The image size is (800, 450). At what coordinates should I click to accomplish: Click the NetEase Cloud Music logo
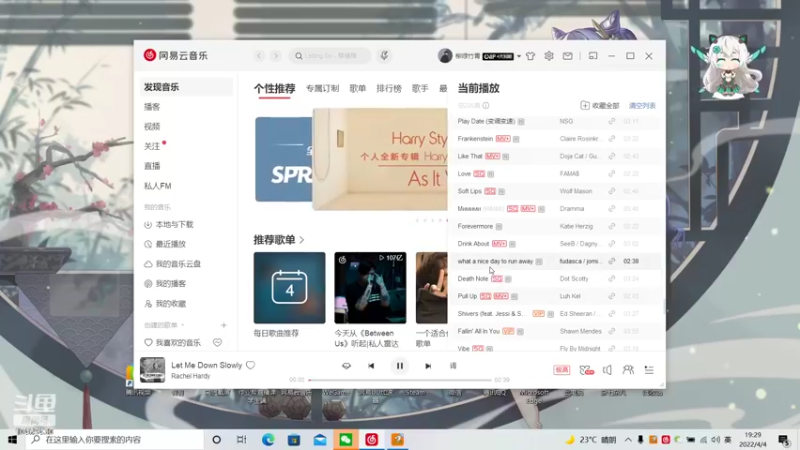[x=176, y=55]
